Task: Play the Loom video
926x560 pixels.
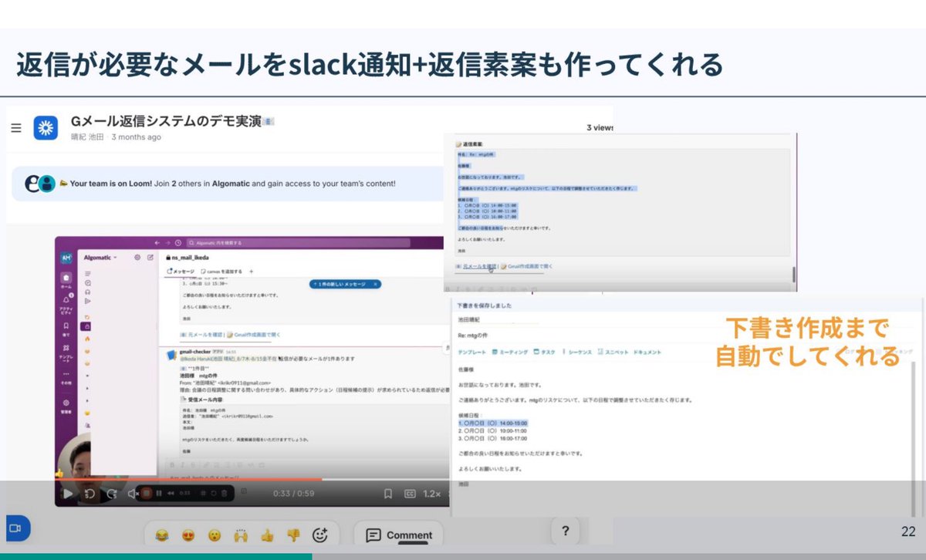Action: [68, 494]
